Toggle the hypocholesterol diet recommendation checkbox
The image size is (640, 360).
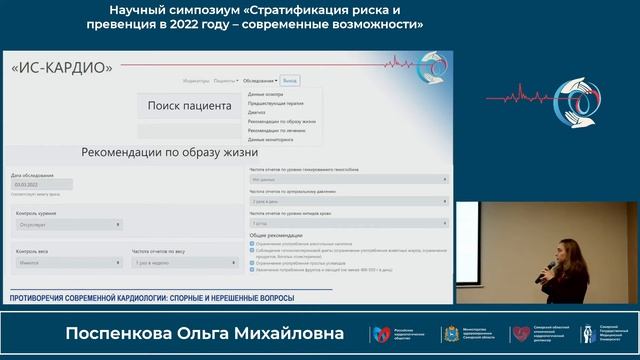252,250
